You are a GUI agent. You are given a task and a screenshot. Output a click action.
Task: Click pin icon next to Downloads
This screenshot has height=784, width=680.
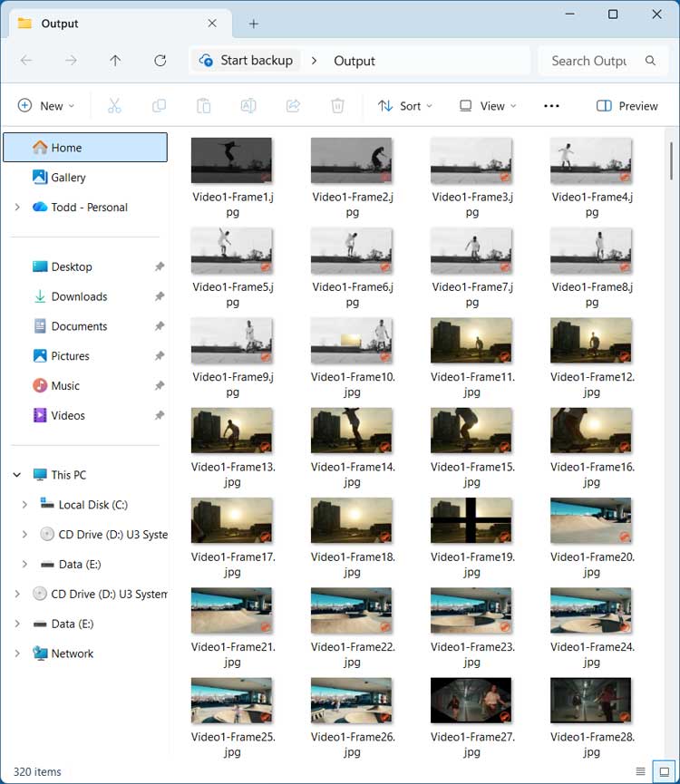[160, 296]
